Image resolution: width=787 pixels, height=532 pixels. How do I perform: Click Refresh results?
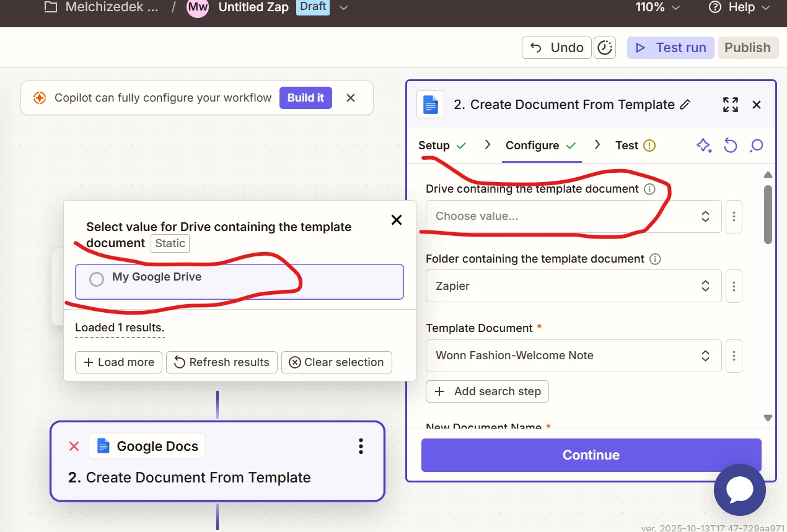[222, 362]
